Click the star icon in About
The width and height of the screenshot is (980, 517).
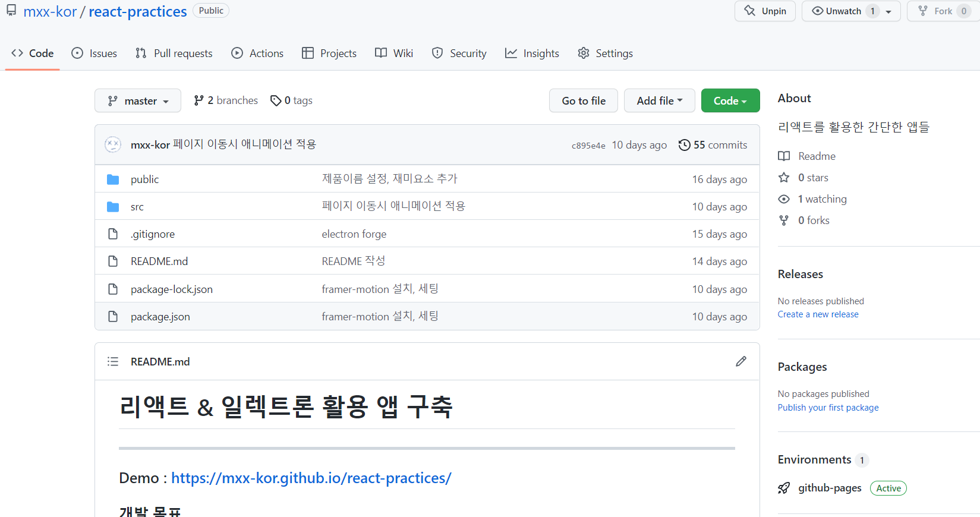click(x=784, y=178)
